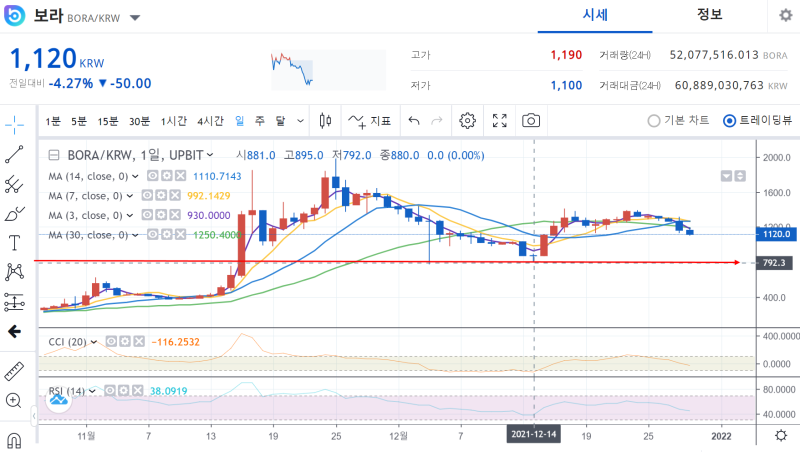Collapse the indicator legend box icon

click(53, 155)
